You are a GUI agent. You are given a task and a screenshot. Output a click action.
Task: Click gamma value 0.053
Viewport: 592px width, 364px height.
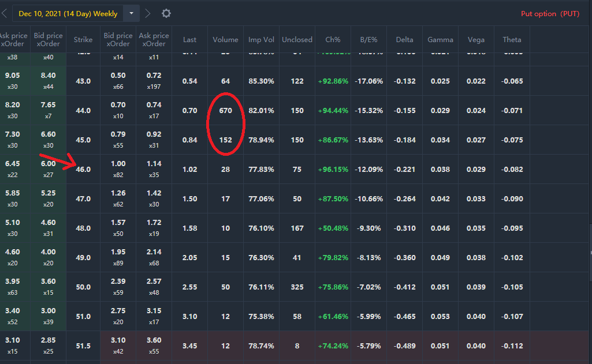point(440,317)
